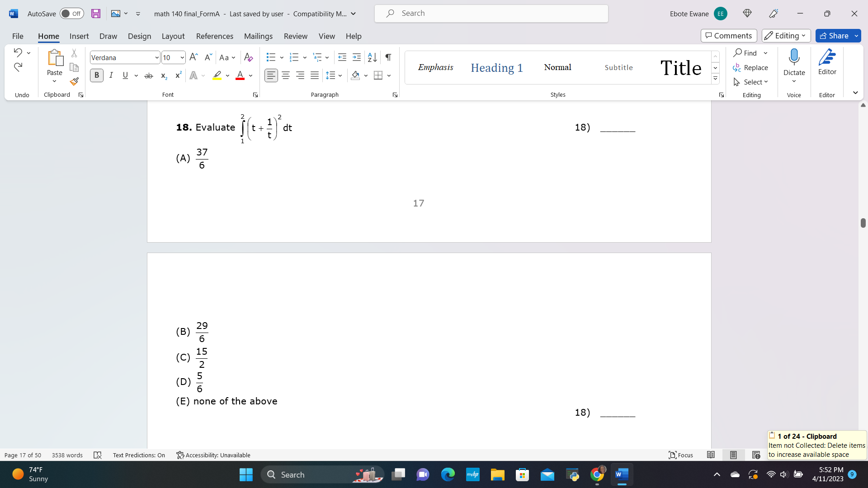Toggle AutoSave off switch
The height and width of the screenshot is (488, 868).
[71, 14]
